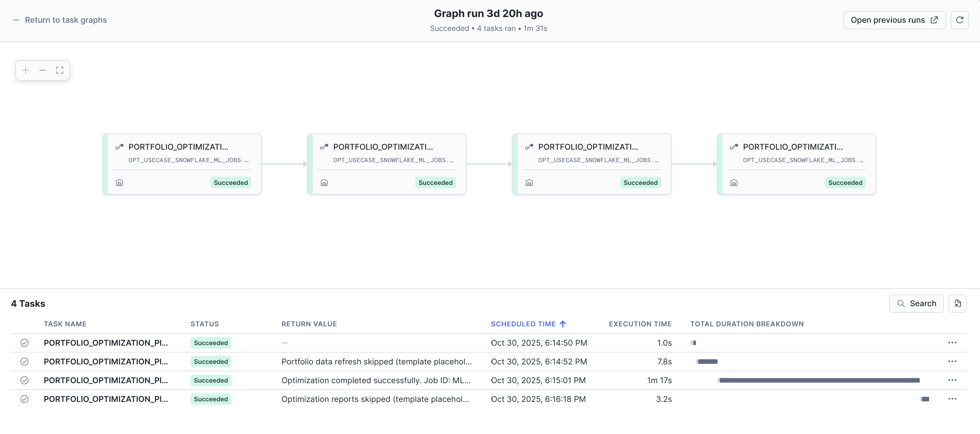This screenshot has height=434, width=980.
Task: Click the refresh icon in the top right
Action: [x=960, y=20]
